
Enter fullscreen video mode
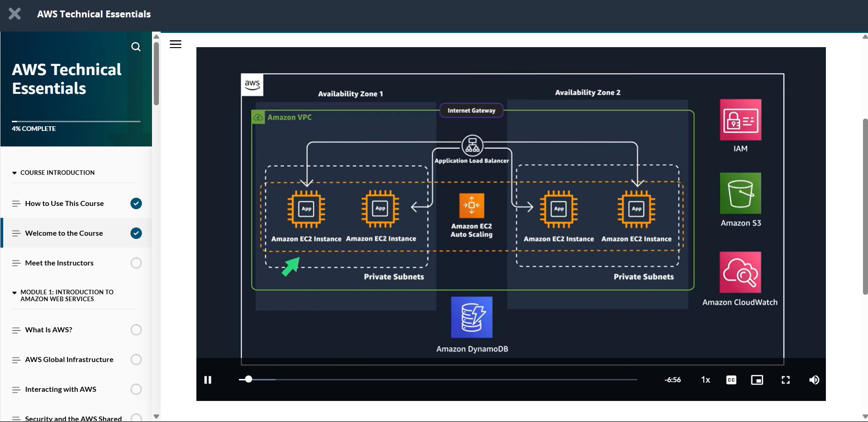786,380
